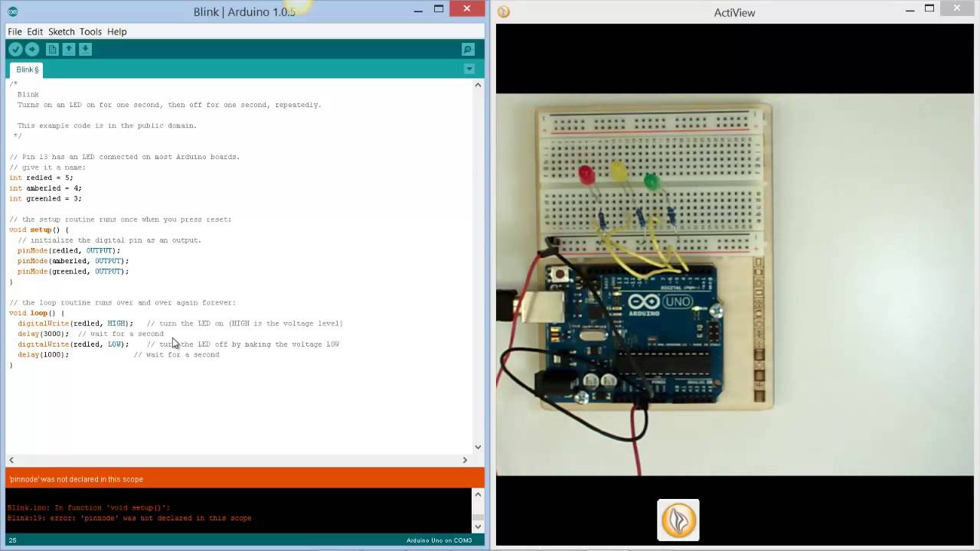Open the Serial Monitor magnifier icon

coord(468,50)
